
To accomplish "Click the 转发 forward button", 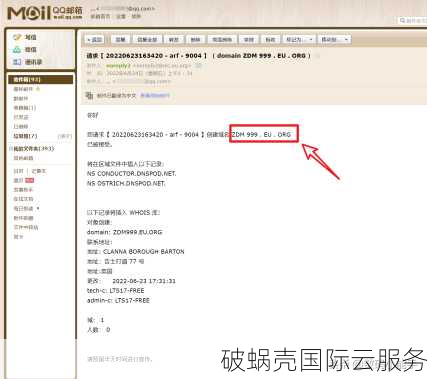I will pos(173,40).
